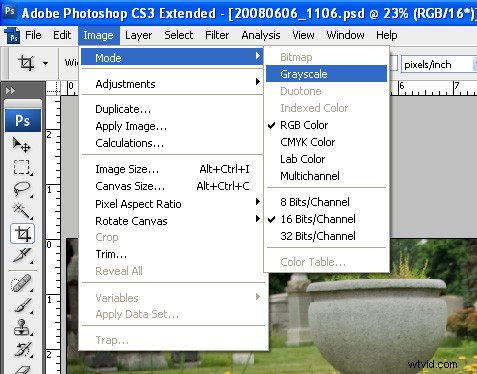Switch to 8 Bits/Channel
The height and width of the screenshot is (374, 477).
(x=327, y=202)
